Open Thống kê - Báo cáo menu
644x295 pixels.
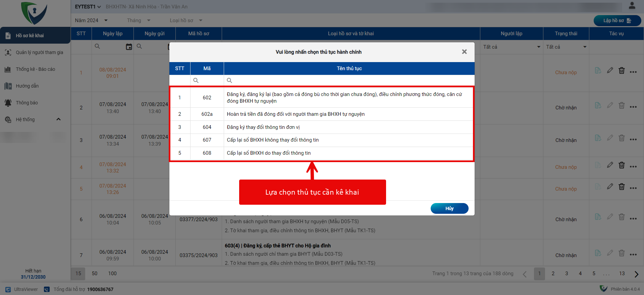coord(35,69)
